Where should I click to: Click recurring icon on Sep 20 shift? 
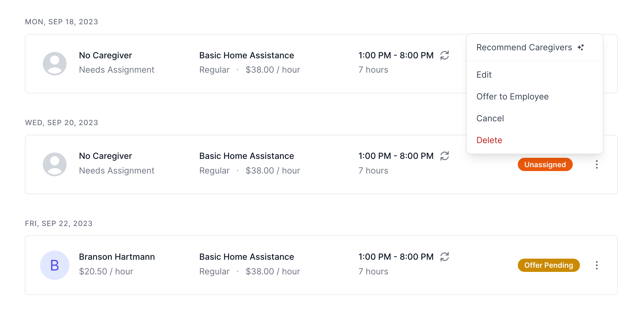tap(445, 156)
